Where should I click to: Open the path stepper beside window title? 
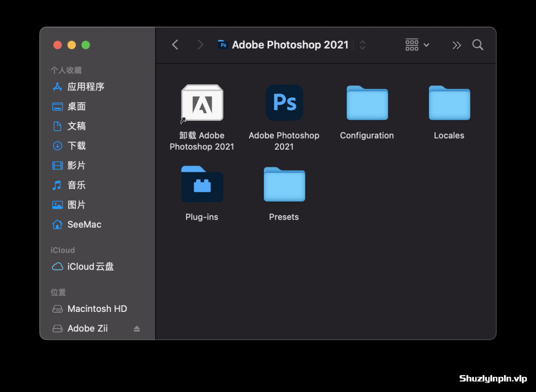tap(362, 45)
